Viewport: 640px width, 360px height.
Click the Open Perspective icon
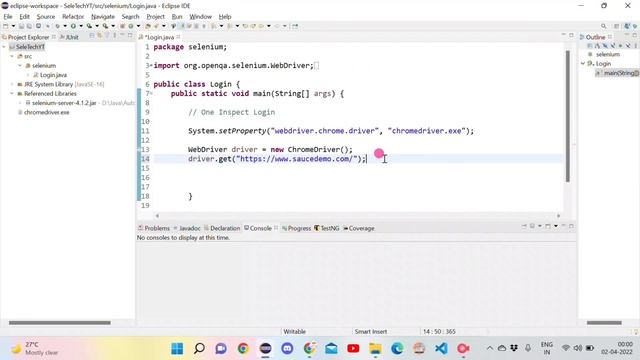tap(616, 26)
